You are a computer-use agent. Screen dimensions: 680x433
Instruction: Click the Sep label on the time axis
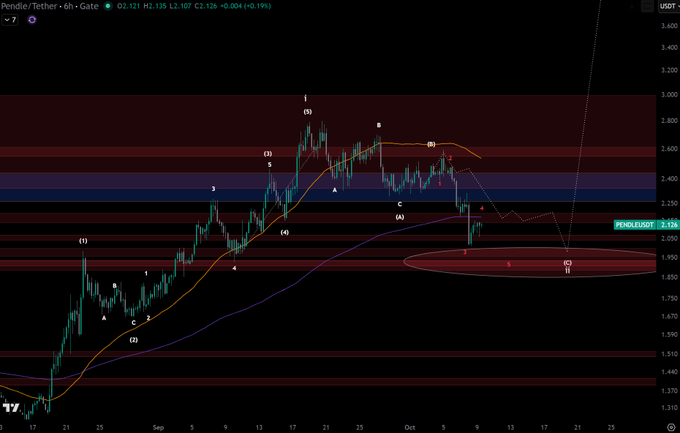click(158, 427)
